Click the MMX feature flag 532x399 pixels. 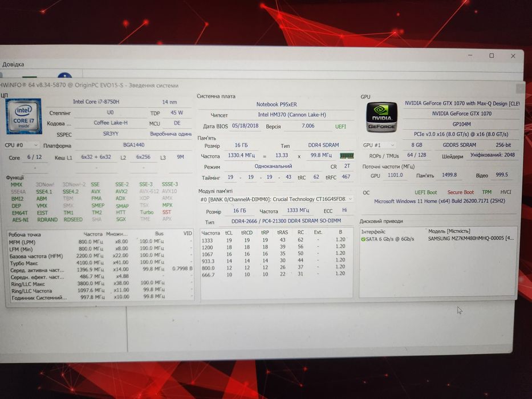(x=17, y=185)
